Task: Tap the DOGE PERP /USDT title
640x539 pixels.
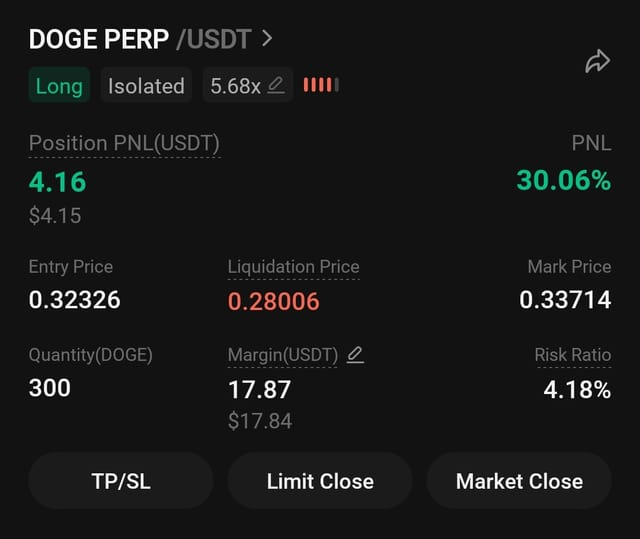Action: tap(140, 40)
